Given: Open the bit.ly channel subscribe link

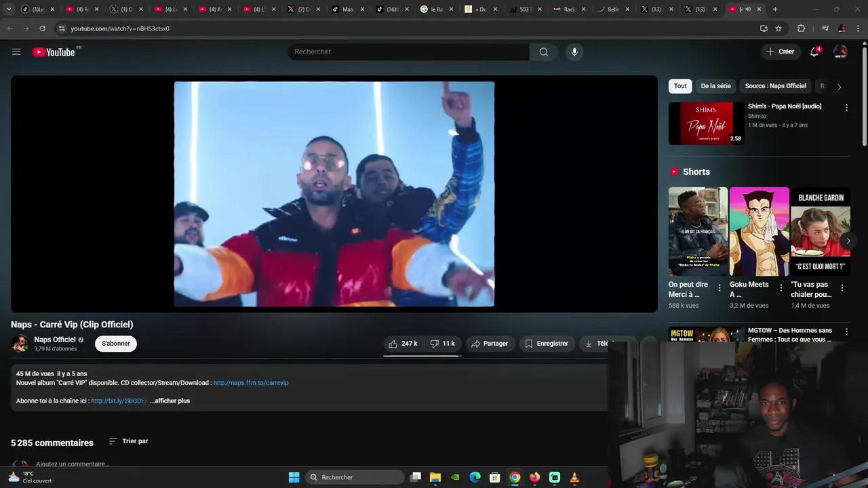Looking at the screenshot, I should [x=119, y=401].
